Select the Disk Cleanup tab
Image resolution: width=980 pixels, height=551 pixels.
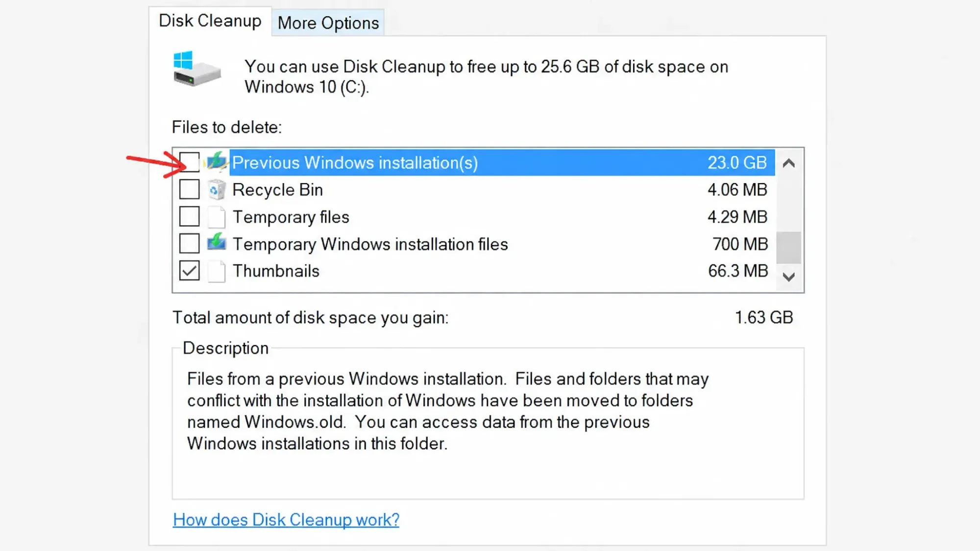pyautogui.click(x=210, y=21)
